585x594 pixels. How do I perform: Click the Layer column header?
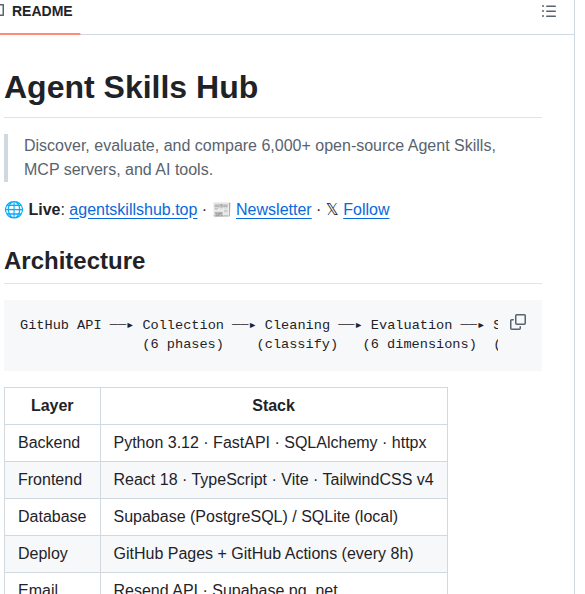click(52, 406)
